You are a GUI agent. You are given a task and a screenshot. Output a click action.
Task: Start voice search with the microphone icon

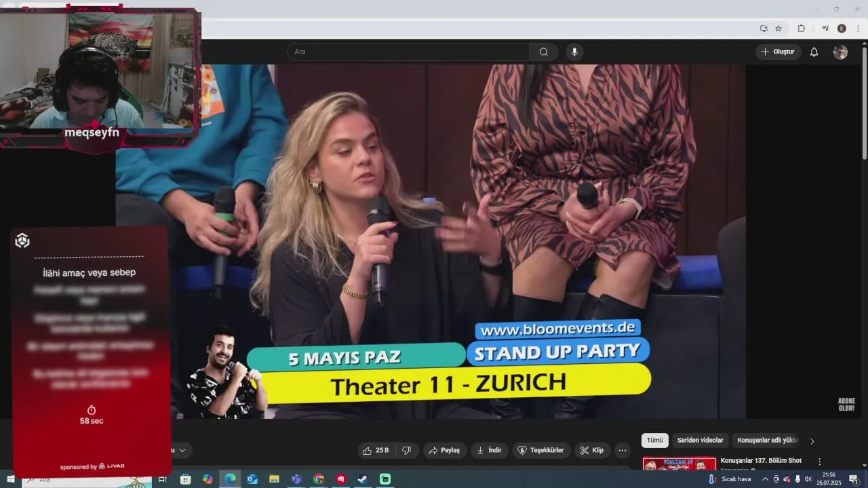point(574,52)
